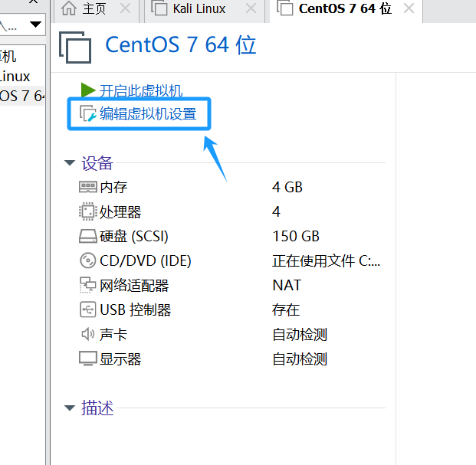476x465 pixels.
Task: Click 开启此虚拟机 link to start VM
Action: coord(141,91)
